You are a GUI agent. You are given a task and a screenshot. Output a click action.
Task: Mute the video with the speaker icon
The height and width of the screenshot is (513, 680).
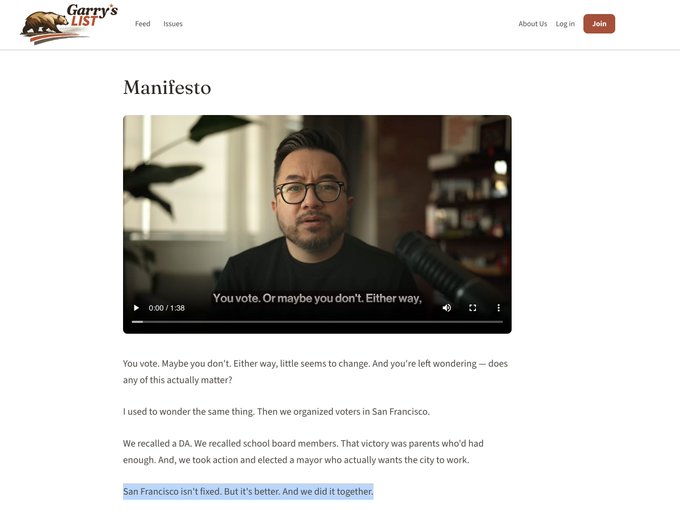(x=447, y=308)
